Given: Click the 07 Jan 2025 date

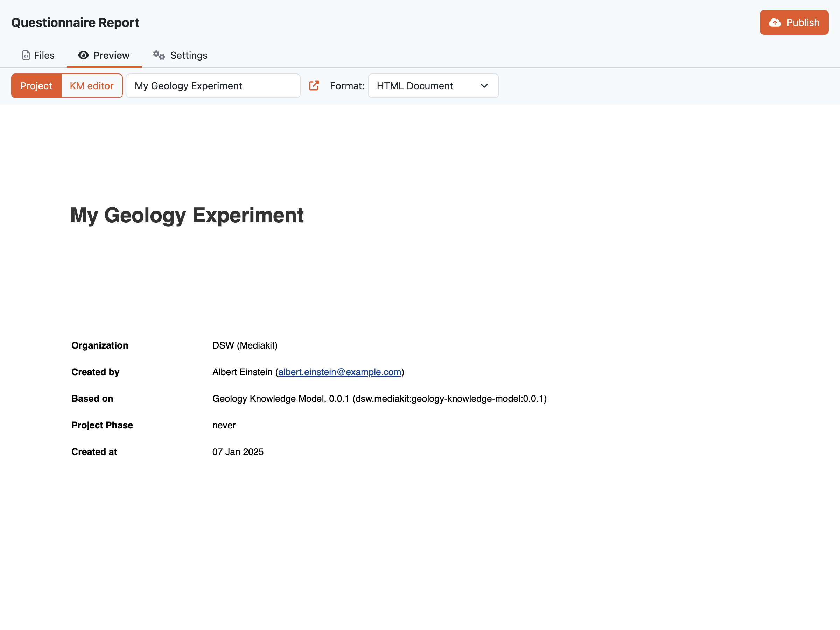Looking at the screenshot, I should 238,451.
